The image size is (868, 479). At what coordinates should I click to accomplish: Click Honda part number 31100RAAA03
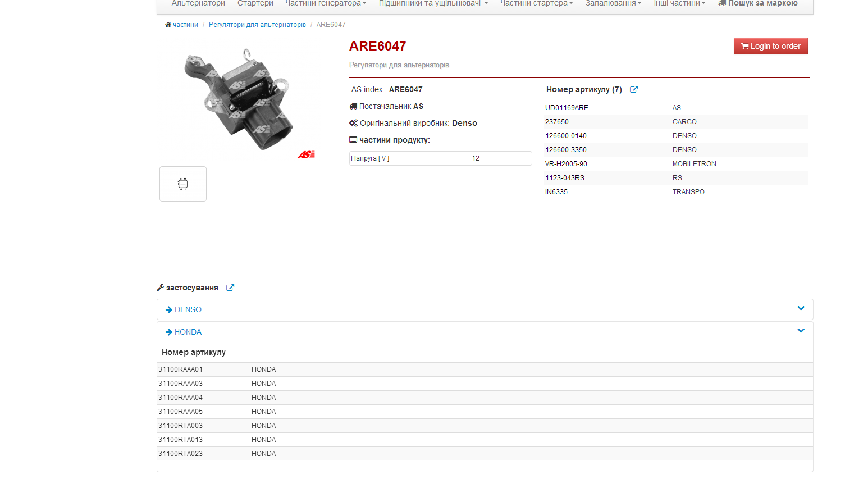[180, 384]
